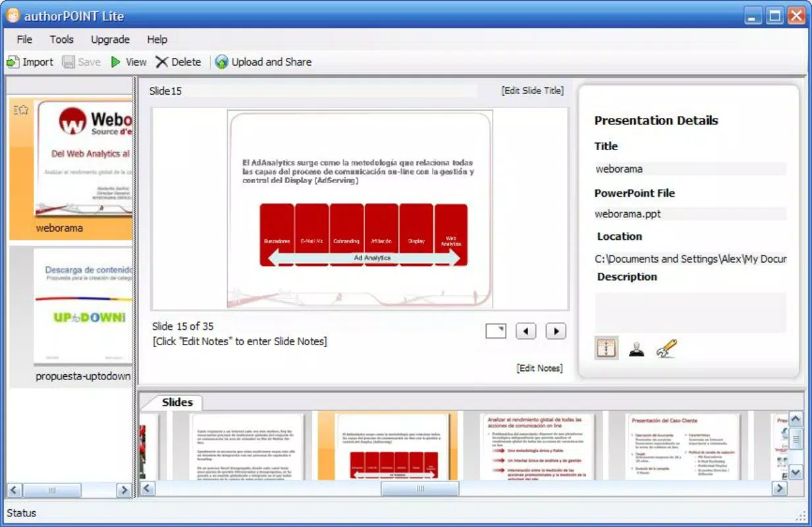
Task: Click the wrench settings icon
Action: [x=666, y=348]
